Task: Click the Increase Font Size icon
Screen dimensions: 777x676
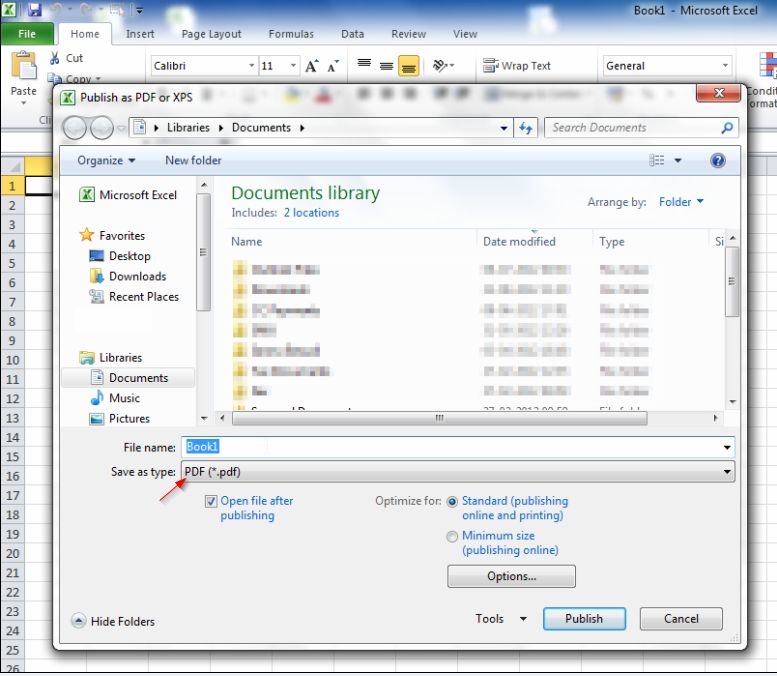Action: click(312, 66)
